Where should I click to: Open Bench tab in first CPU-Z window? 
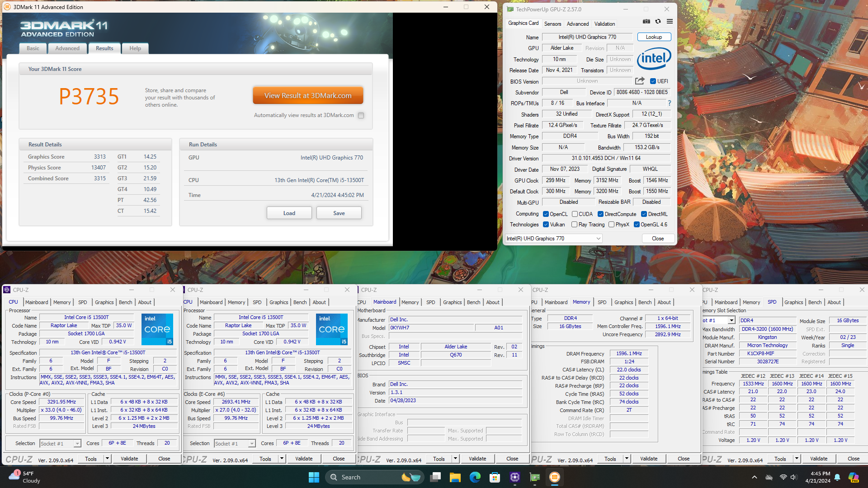click(x=126, y=302)
